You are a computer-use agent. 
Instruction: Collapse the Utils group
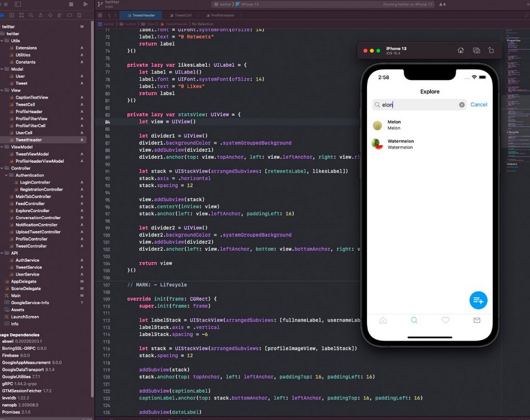point(2,41)
